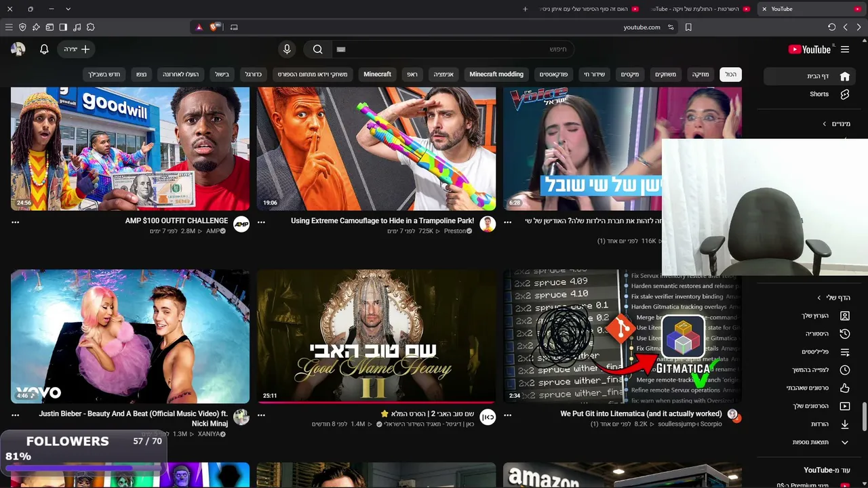Image resolution: width=868 pixels, height=488 pixels.
Task: Open the Brave Rewards triangle icon
Action: coord(199,27)
